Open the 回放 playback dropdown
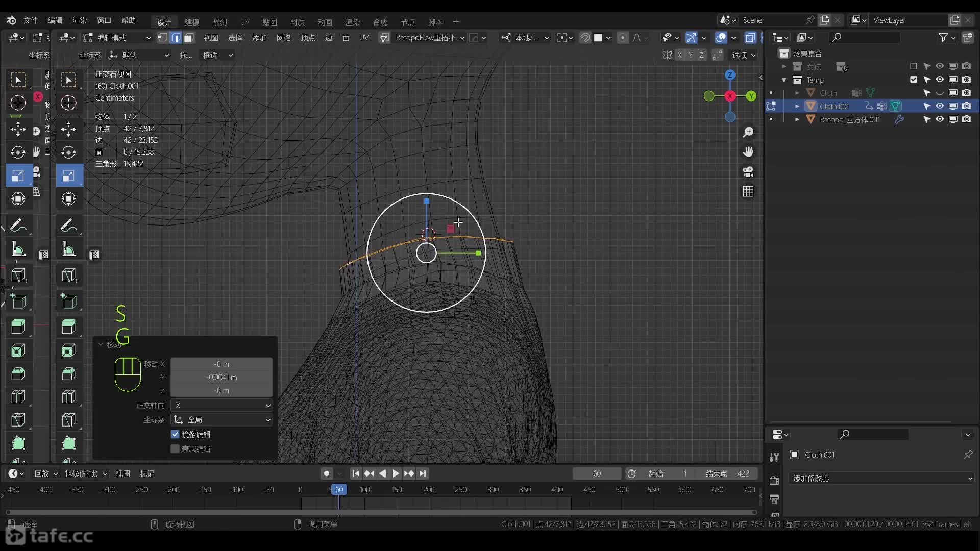 (46, 474)
